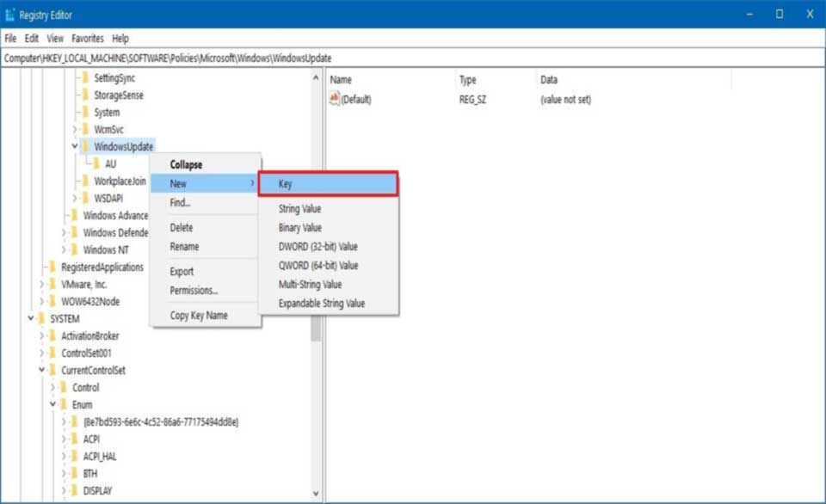Collapse the CurrentControlSet key arrow
Screen dimensions: 826x504
pos(41,370)
